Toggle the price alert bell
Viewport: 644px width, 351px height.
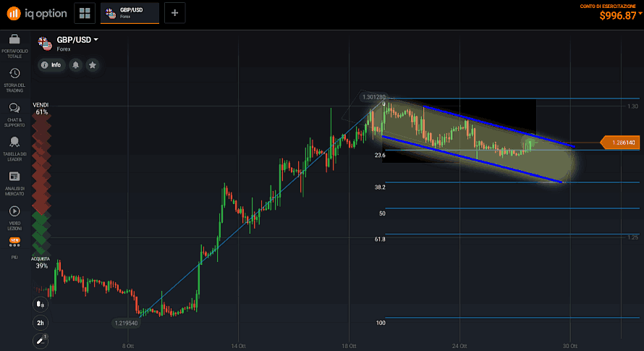tap(75, 65)
